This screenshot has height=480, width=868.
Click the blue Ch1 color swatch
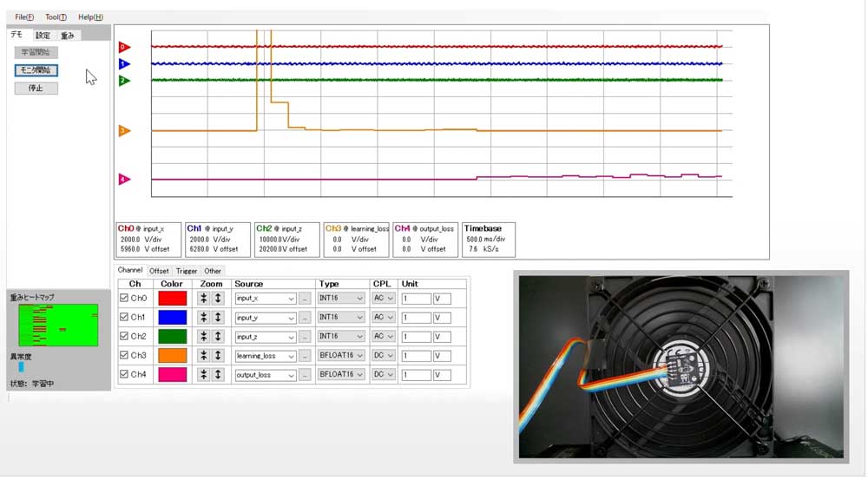tap(173, 318)
